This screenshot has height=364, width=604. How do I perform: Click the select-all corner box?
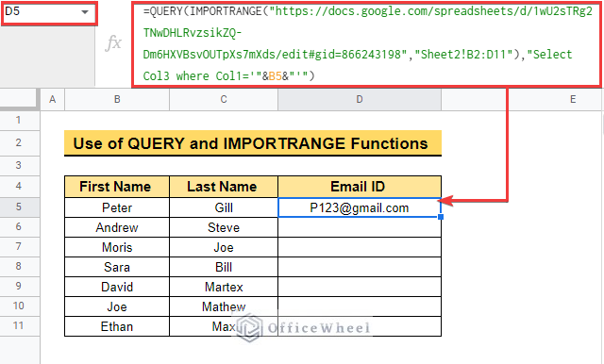[x=20, y=99]
